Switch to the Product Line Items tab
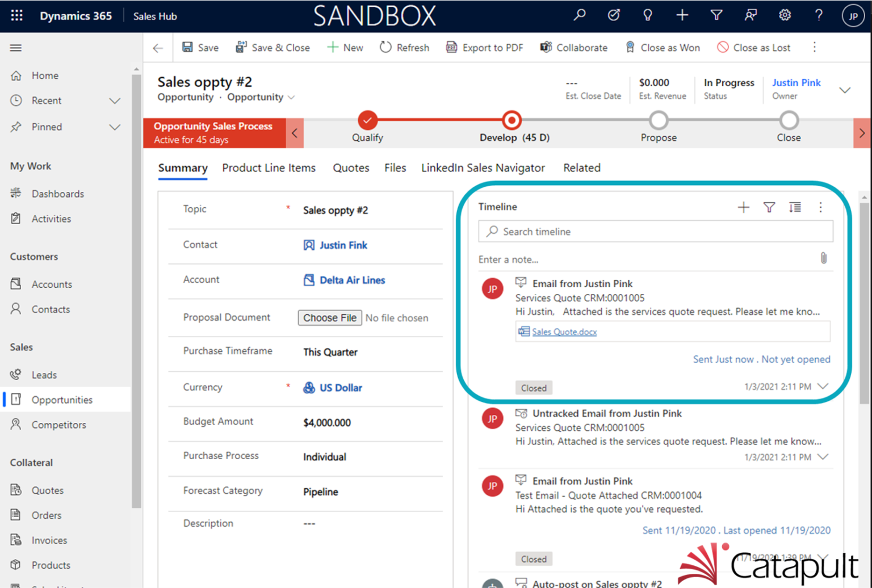The width and height of the screenshot is (872, 588). click(x=269, y=168)
